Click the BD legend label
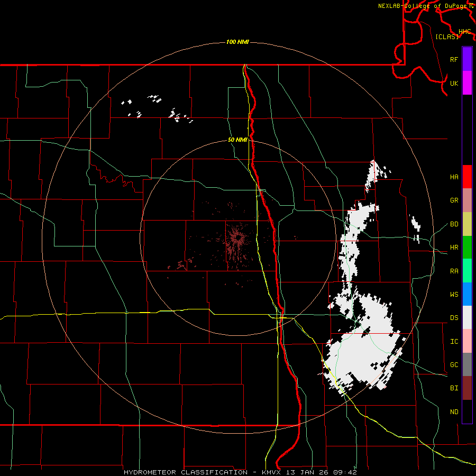 click(x=454, y=224)
